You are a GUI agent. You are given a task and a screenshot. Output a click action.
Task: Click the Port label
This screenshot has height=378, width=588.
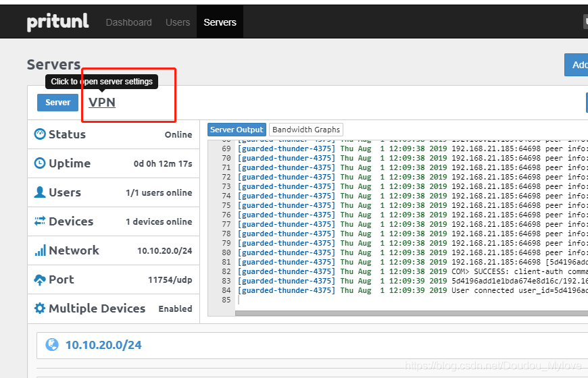62,279
